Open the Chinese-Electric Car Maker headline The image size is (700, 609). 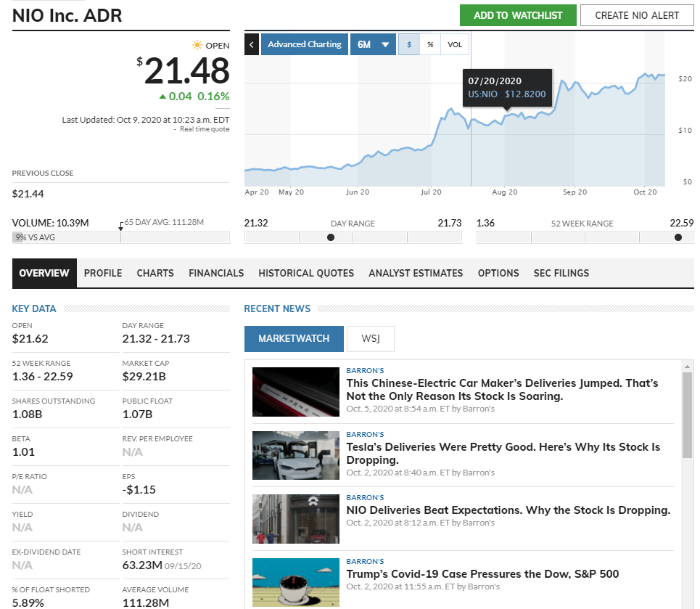502,390
